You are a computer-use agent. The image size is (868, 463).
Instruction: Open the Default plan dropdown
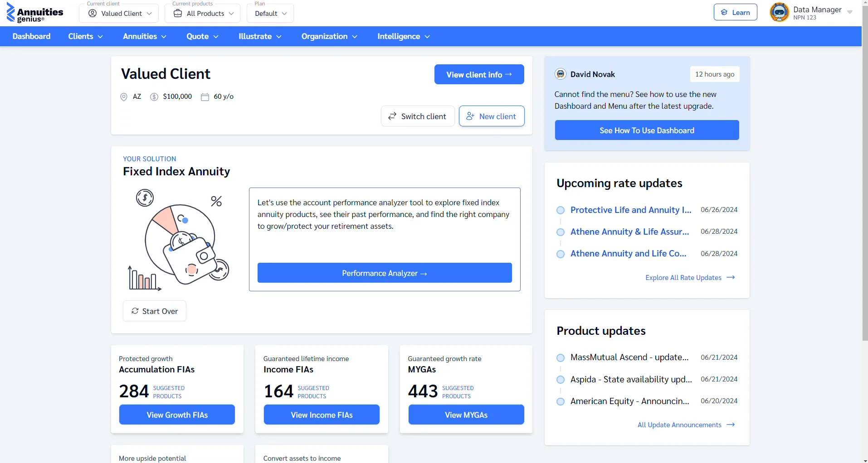tap(270, 13)
